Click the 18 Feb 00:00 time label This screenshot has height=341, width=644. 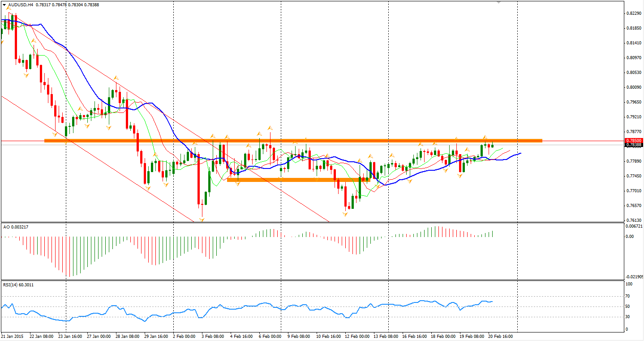443,336
